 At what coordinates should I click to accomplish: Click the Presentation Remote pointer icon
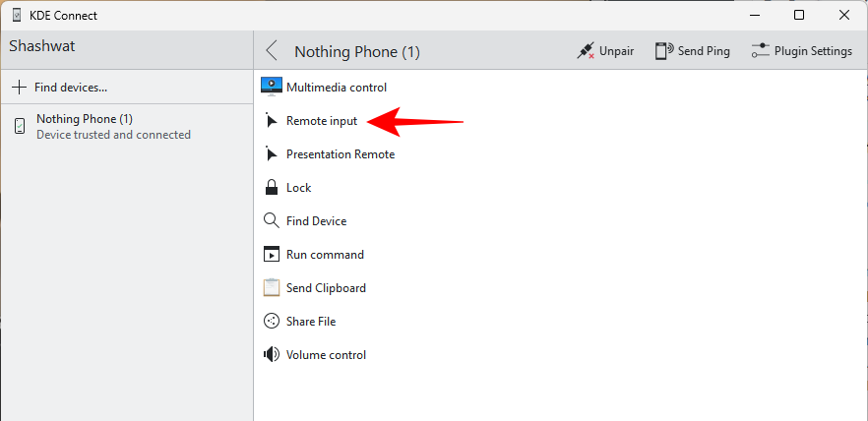click(x=272, y=154)
